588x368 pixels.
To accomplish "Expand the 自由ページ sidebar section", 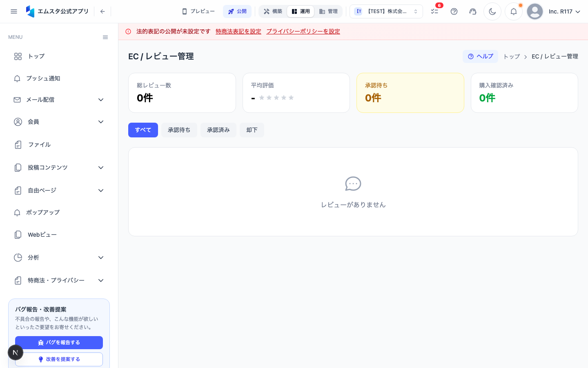I will 59,191.
